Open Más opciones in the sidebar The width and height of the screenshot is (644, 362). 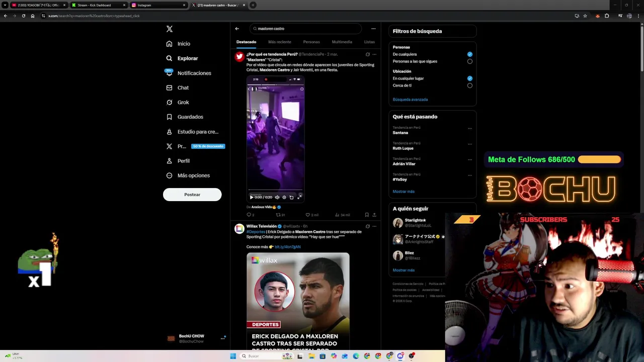click(x=188, y=175)
